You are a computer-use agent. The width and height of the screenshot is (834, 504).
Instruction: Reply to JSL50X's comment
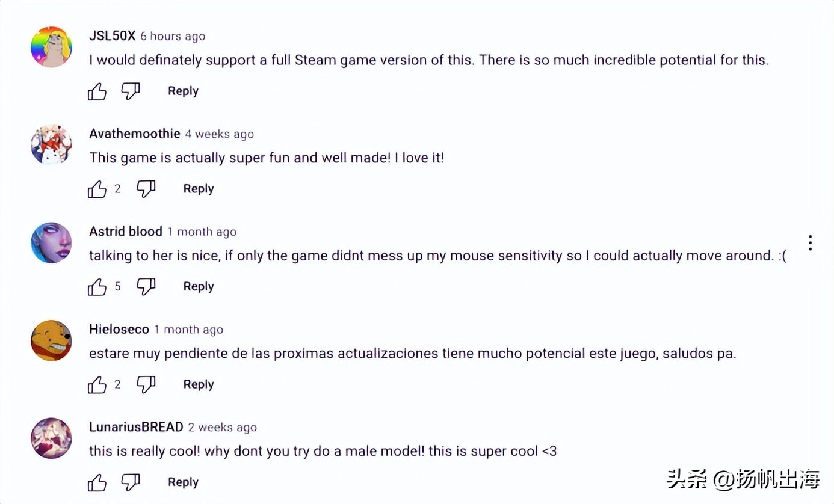tap(183, 91)
